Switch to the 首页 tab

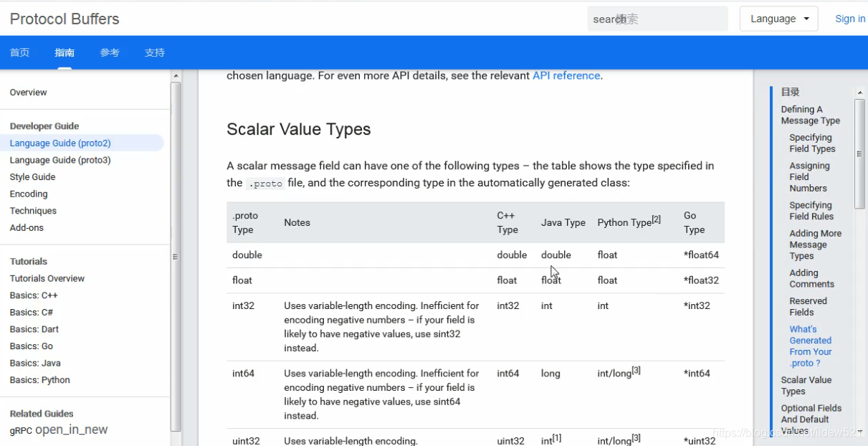[19, 52]
